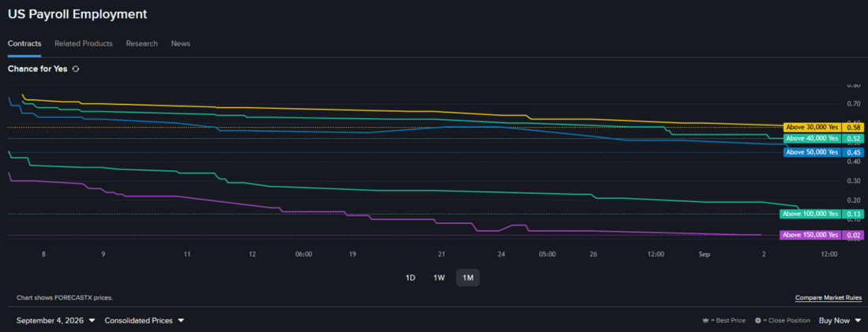Viewport: 868px width, 332px height.
Task: Click the 21 date label on the axis
Action: click(441, 255)
